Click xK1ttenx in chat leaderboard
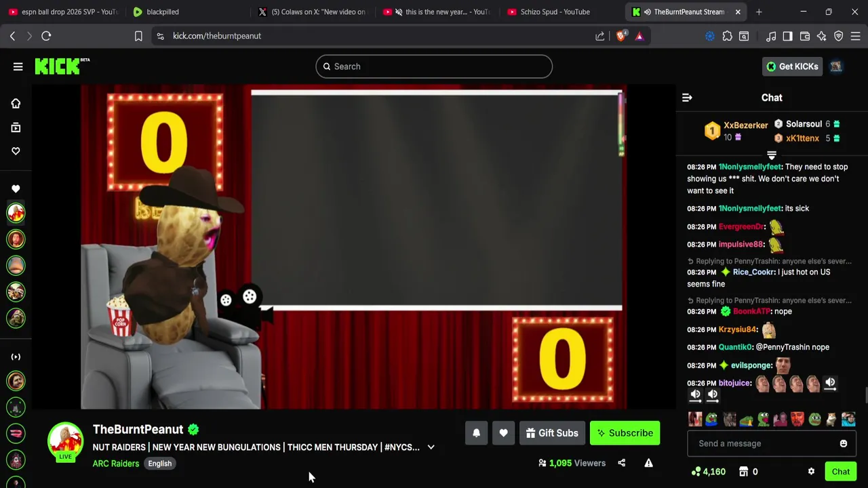This screenshot has height=488, width=868. 802,138
